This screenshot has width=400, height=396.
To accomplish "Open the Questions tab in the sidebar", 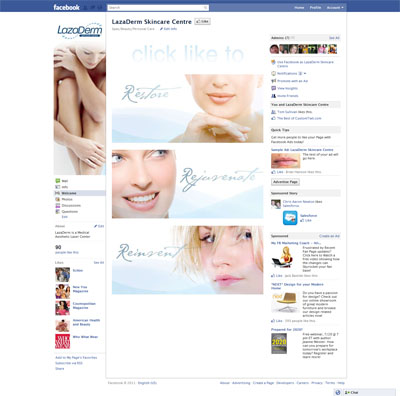I will pos(70,211).
